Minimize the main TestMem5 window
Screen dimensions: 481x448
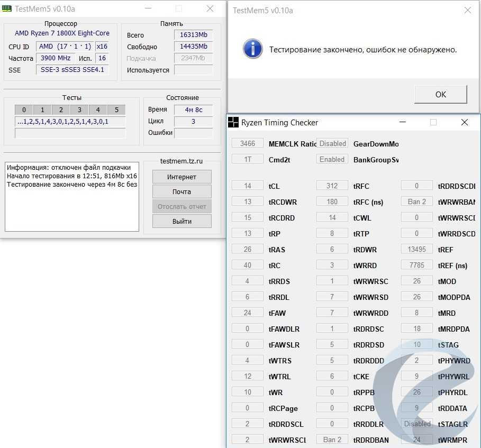click(x=148, y=8)
